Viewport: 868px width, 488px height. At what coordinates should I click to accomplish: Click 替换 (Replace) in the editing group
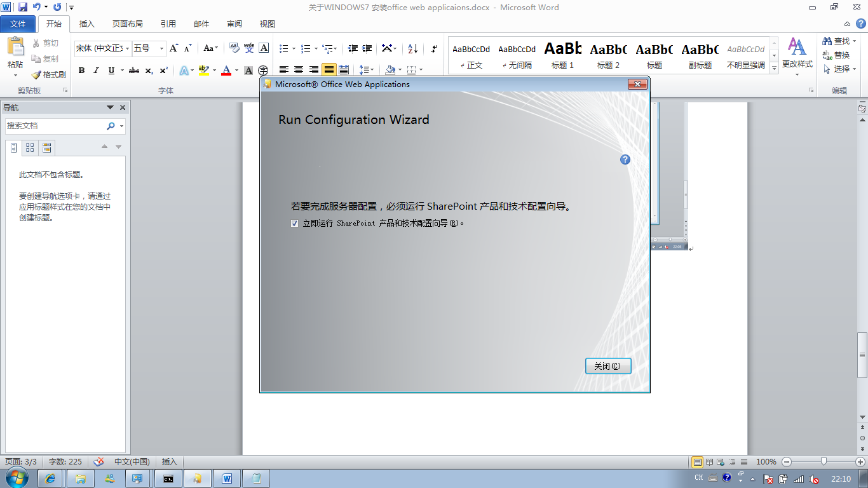836,55
